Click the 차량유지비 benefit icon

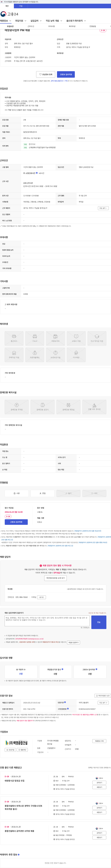coord(55,338)
